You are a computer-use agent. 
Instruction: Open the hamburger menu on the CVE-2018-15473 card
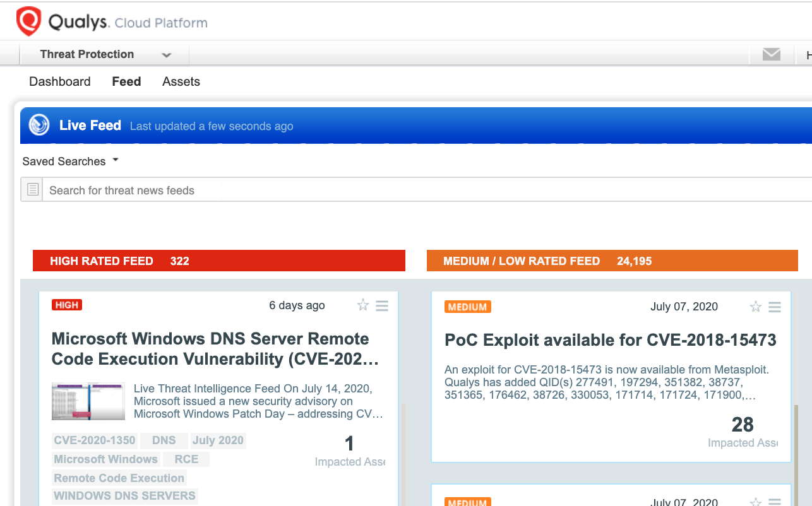[x=775, y=307]
